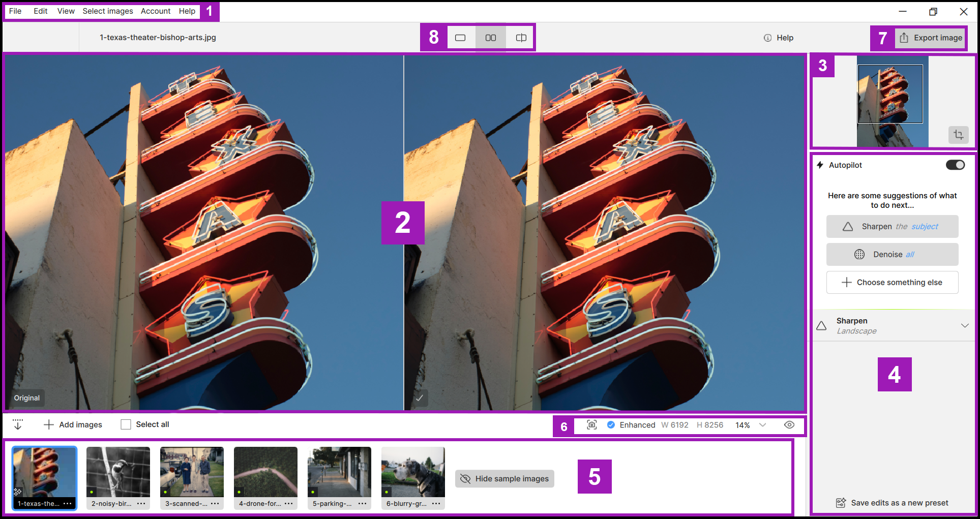This screenshot has width=980, height=519.
Task: Select split slider view icon
Action: click(x=521, y=38)
